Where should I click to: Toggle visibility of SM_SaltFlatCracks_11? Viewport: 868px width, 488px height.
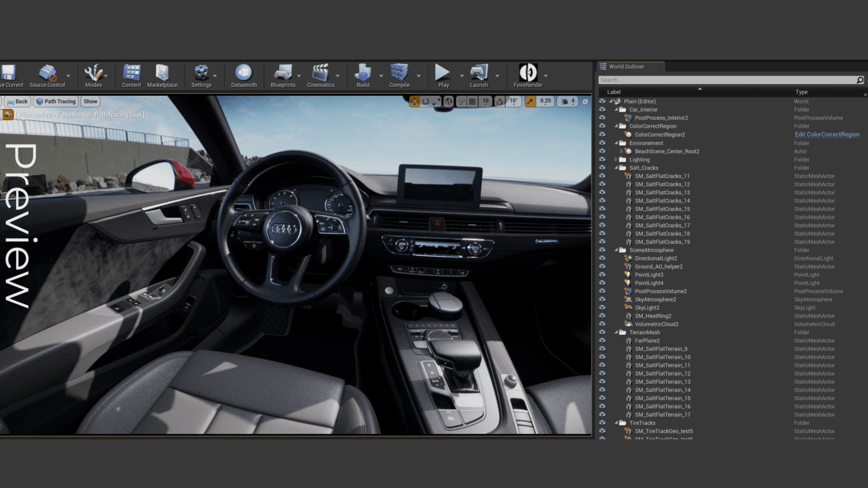point(603,176)
